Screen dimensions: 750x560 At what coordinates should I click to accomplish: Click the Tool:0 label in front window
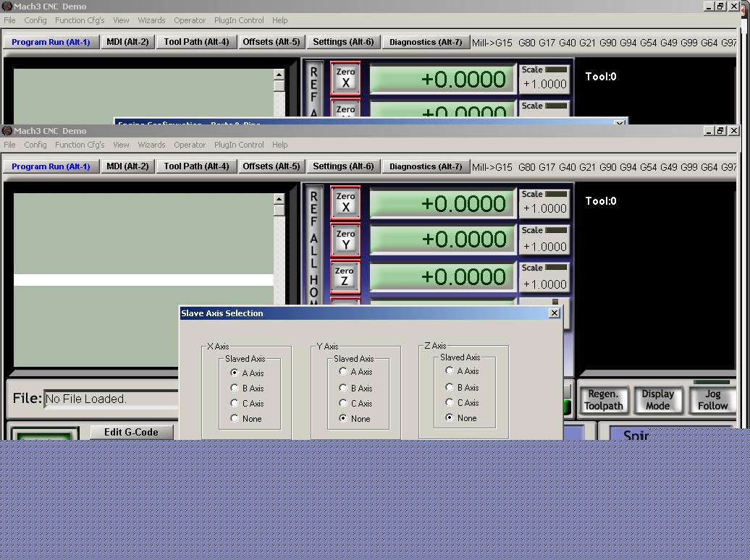[x=601, y=201]
